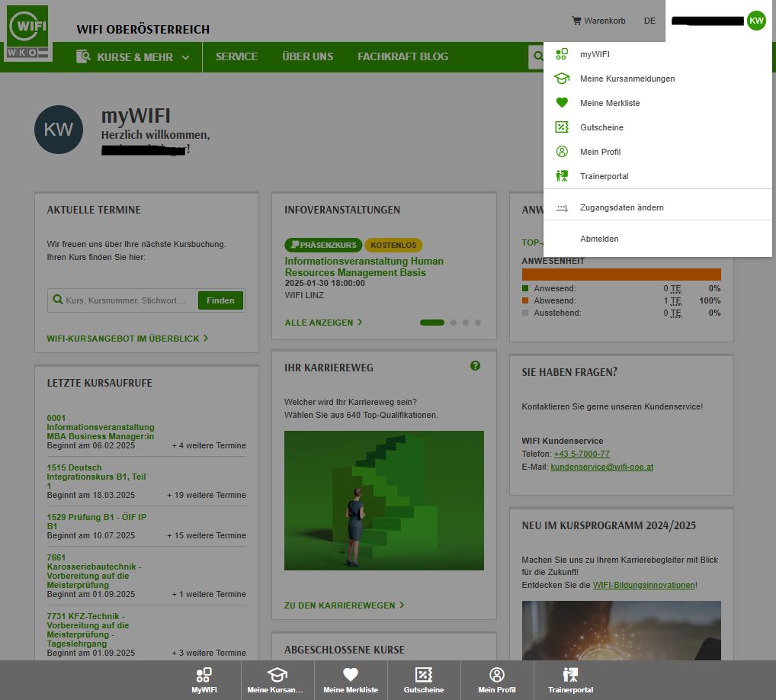
Task: Open 0001 Informationsveranstaltung MBA Business Manager:in
Action: tap(101, 427)
